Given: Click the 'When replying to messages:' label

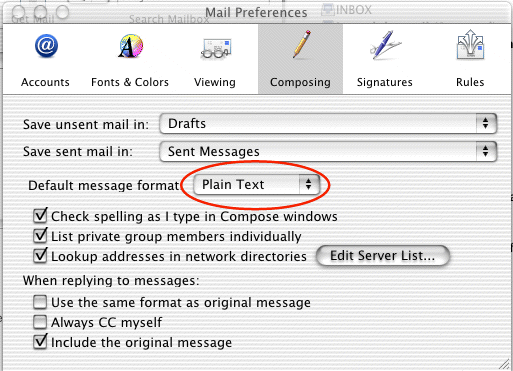Looking at the screenshot, I should (x=111, y=280).
